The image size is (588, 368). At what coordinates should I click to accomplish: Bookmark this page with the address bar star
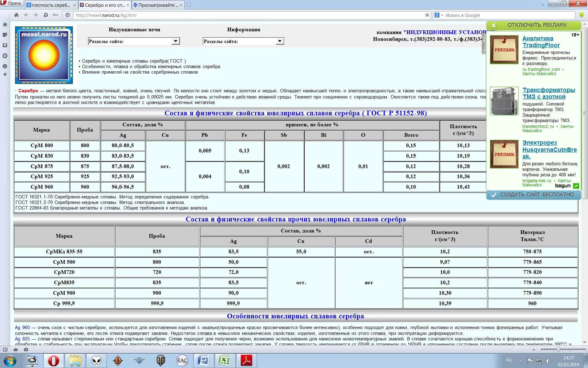(x=427, y=15)
